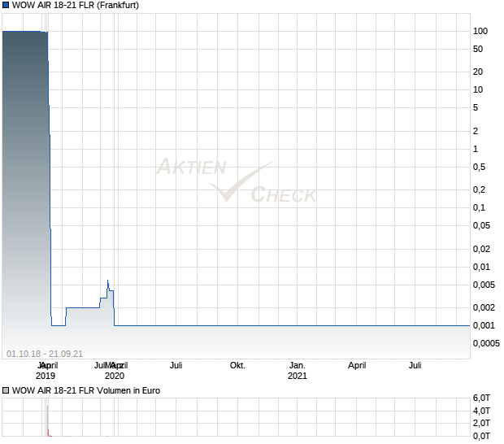
Task: Click the x-axis label 'April' right of 2021
Action: tap(357, 366)
